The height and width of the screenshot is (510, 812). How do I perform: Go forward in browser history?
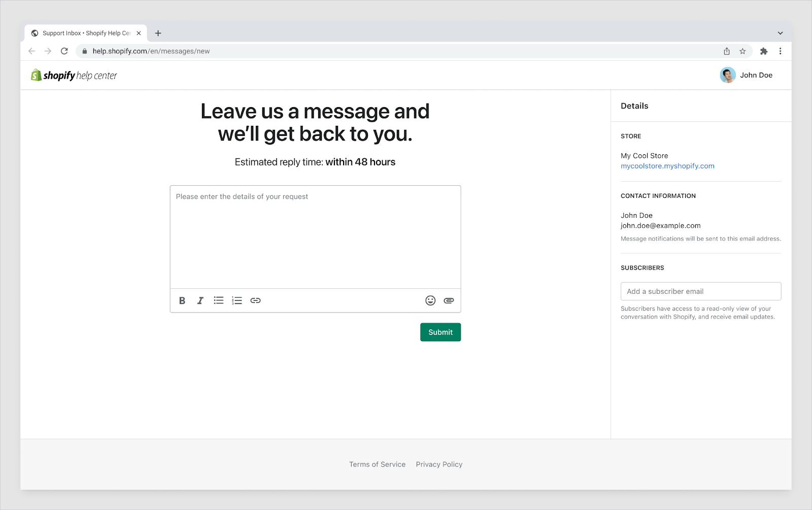tap(48, 51)
